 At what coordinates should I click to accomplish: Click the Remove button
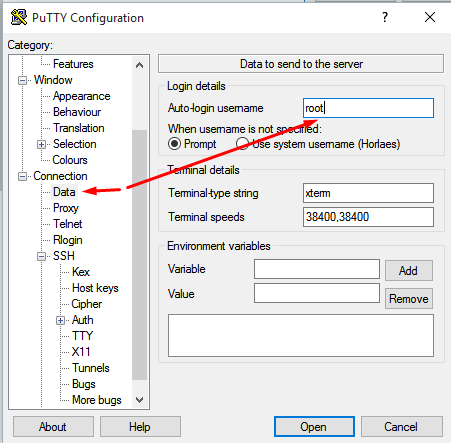409,299
